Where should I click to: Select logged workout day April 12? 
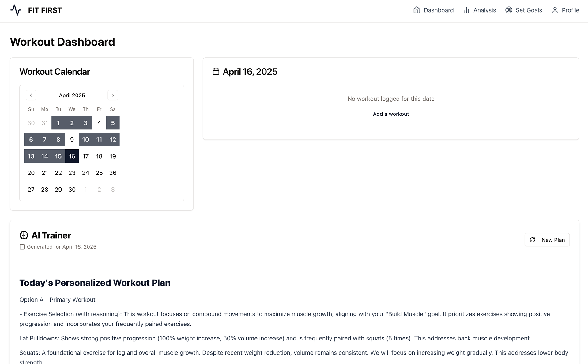(x=113, y=140)
